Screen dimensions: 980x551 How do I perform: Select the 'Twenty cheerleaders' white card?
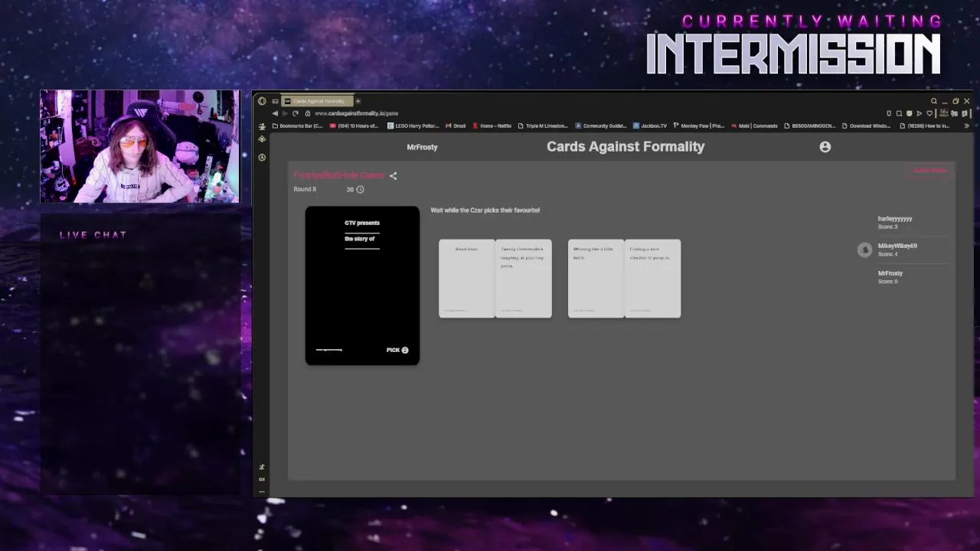coord(524,279)
